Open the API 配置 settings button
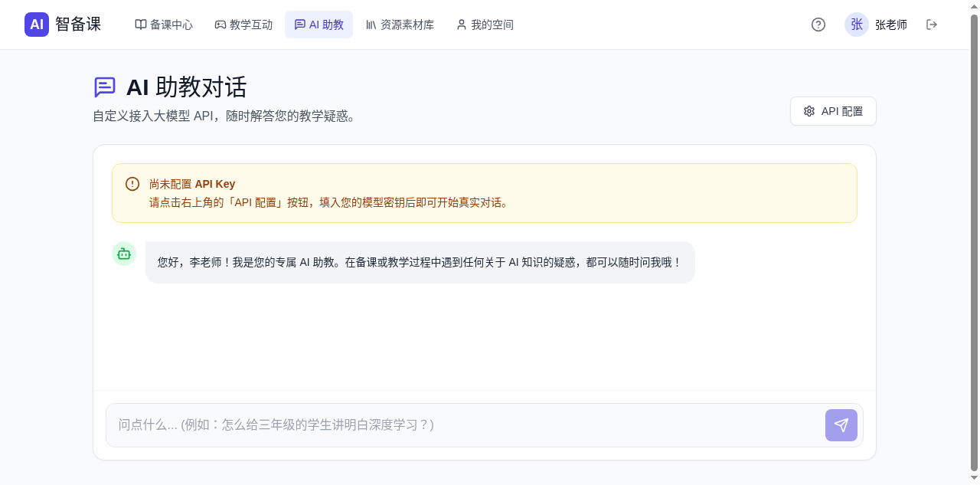The width and height of the screenshot is (980, 485). (x=833, y=111)
